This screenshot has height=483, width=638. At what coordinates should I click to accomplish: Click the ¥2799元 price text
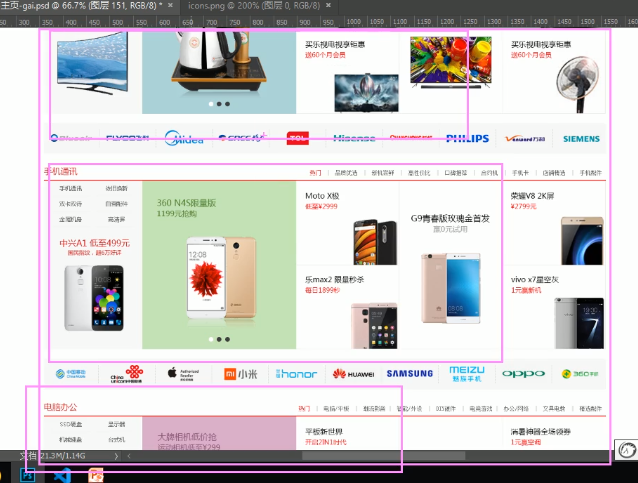tap(524, 206)
